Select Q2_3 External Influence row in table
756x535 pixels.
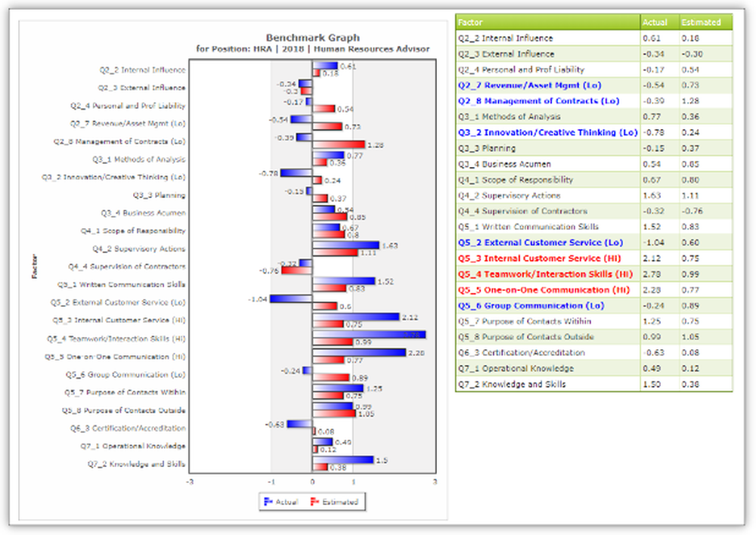pos(594,54)
